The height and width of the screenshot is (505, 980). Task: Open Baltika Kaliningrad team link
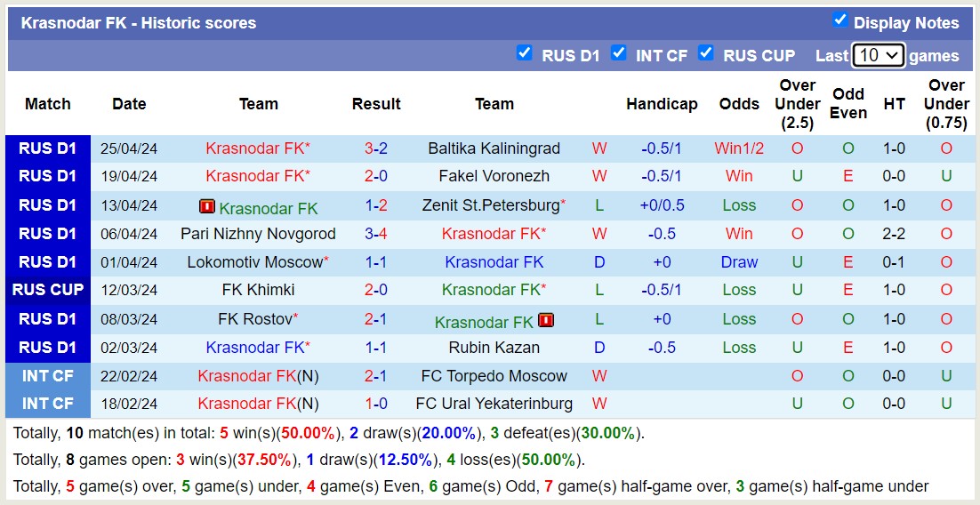tap(494, 148)
